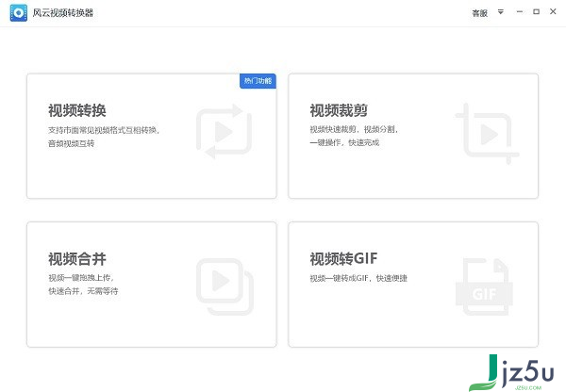Image resolution: width=566 pixels, height=392 pixels.
Task: Open the 视频转换 heading
Action: tap(77, 110)
